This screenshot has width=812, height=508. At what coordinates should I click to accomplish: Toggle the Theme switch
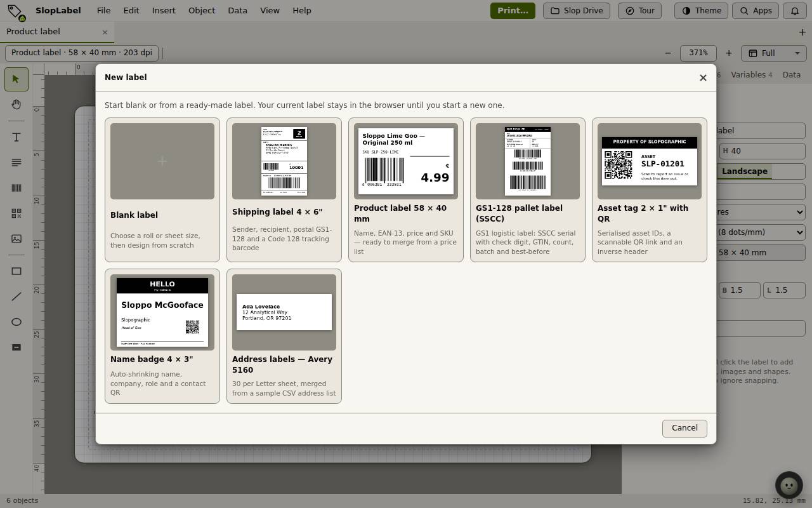(701, 11)
